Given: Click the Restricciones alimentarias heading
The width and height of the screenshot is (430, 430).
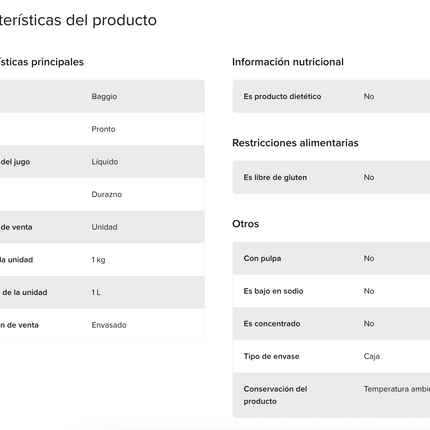Looking at the screenshot, I should pos(295,143).
